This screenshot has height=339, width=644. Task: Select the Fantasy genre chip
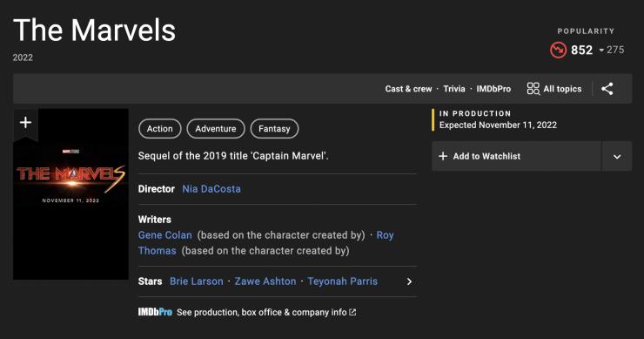274,129
